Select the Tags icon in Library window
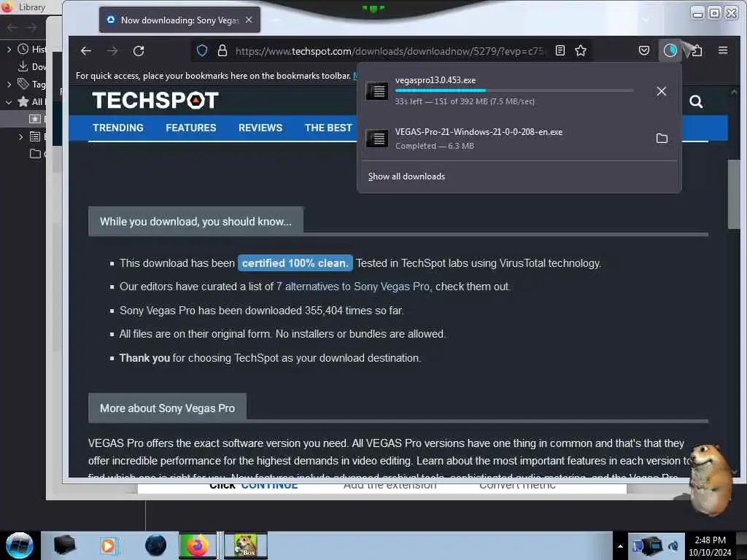This screenshot has height=560, width=747. tap(23, 84)
